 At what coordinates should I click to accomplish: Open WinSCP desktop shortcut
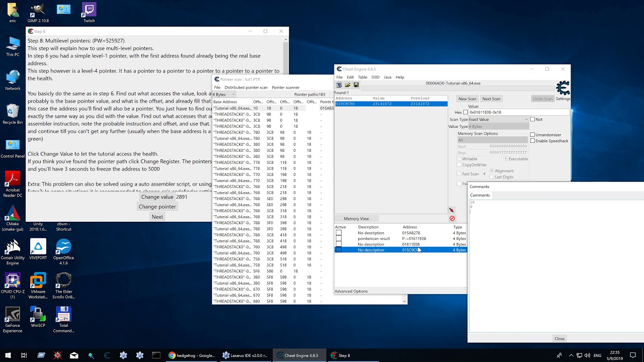(x=38, y=317)
